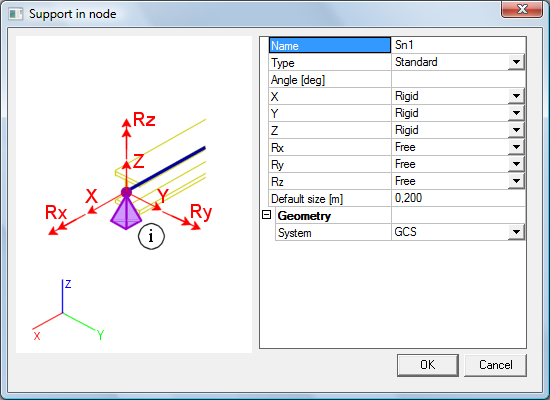The width and height of the screenshot is (550, 400).
Task: Click the blue Z global axis indicator
Action: click(62, 296)
